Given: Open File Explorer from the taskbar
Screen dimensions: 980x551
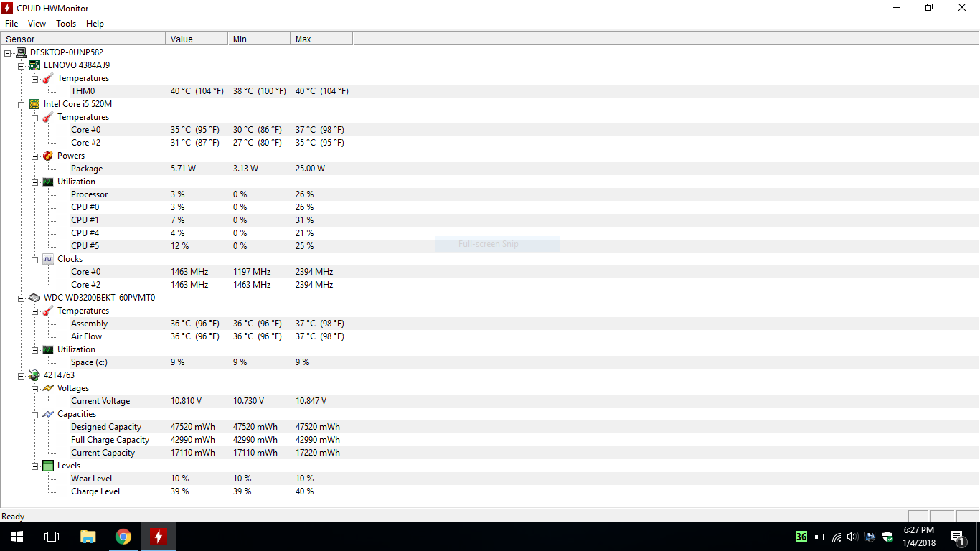Looking at the screenshot, I should tap(88, 537).
